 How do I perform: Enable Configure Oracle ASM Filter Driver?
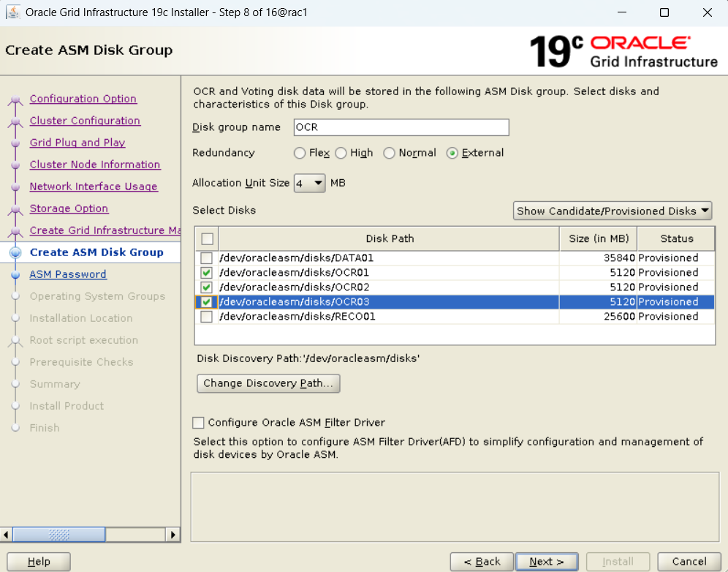pyautogui.click(x=198, y=422)
